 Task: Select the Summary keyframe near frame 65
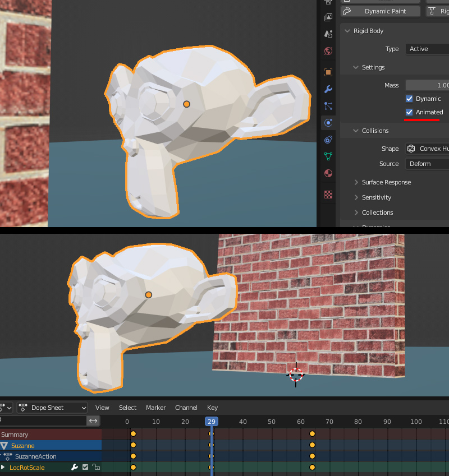point(312,434)
